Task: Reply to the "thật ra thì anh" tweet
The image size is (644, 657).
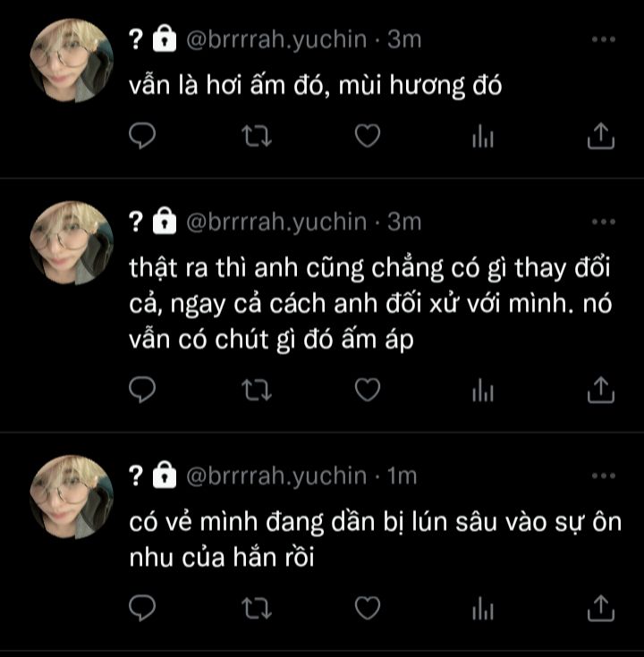Action: pyautogui.click(x=142, y=390)
